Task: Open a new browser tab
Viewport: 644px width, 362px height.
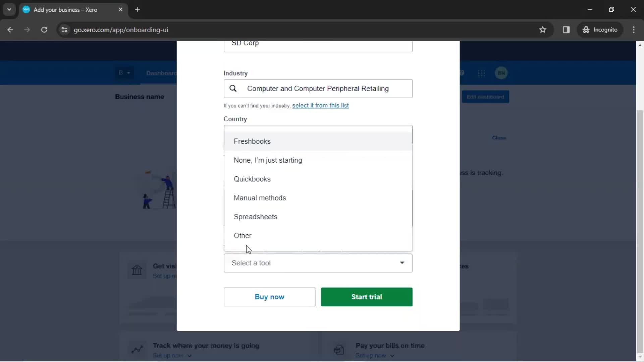Action: [x=138, y=9]
